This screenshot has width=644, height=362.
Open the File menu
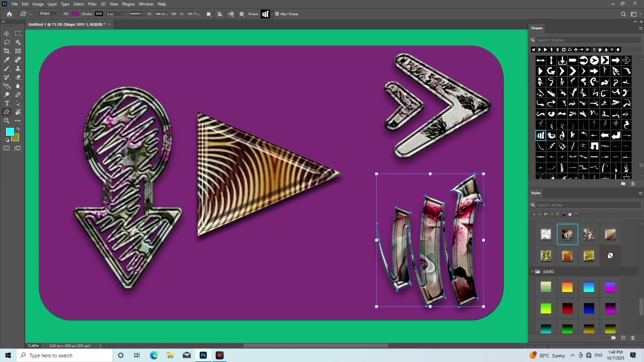[15, 4]
